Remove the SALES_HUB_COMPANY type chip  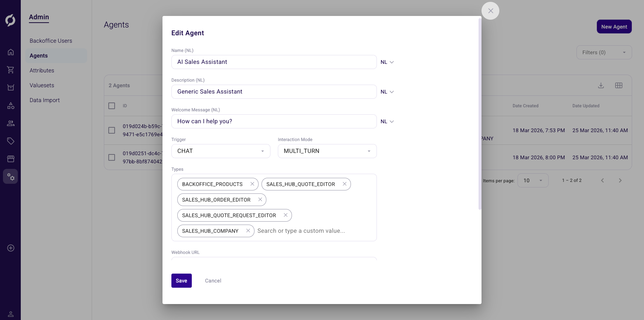pyautogui.click(x=248, y=231)
